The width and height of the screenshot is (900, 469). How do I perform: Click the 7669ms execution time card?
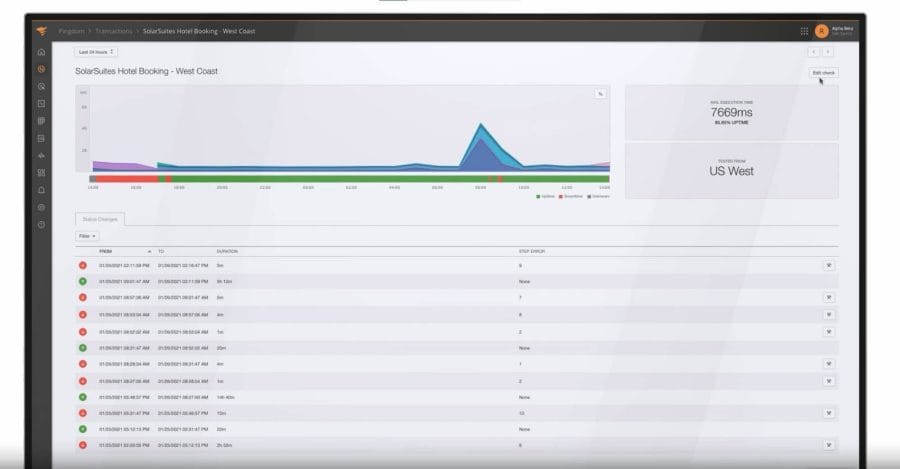click(731, 113)
